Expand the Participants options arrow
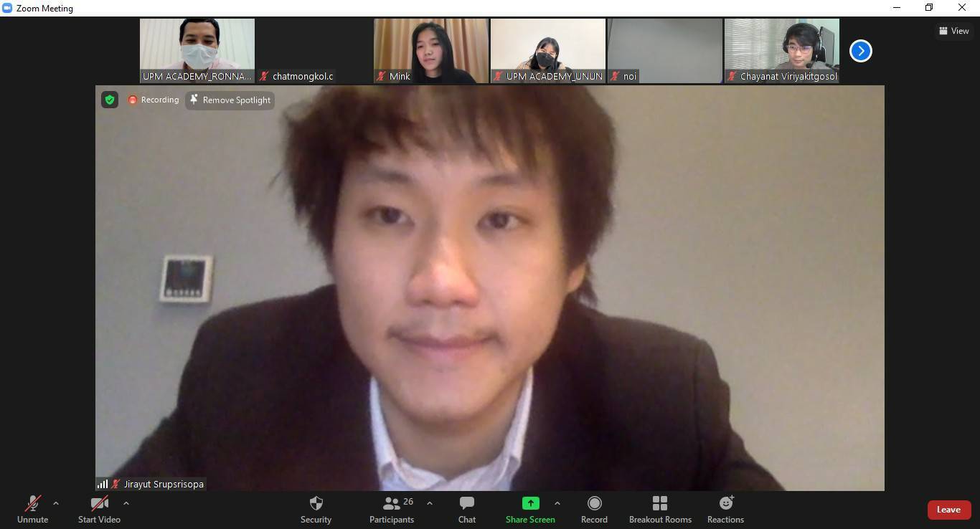The image size is (980, 529). coord(430,503)
